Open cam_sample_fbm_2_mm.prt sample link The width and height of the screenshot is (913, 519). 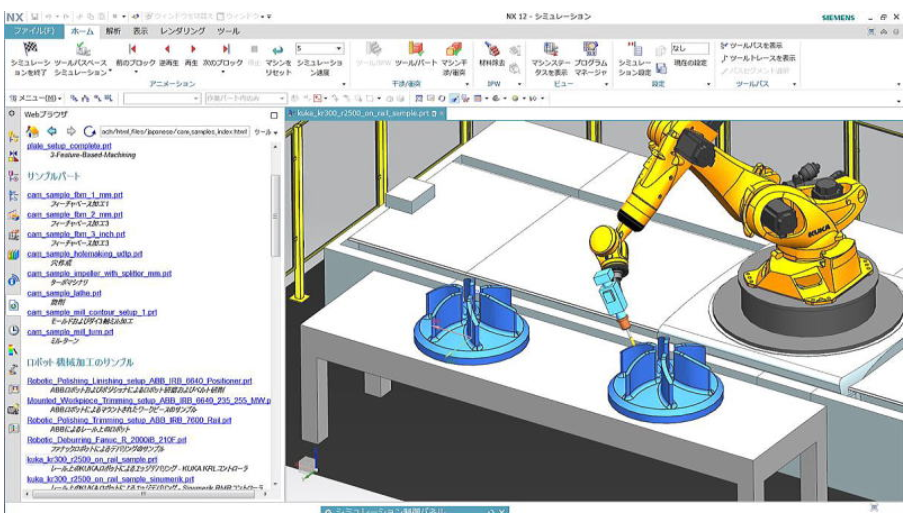click(75, 214)
